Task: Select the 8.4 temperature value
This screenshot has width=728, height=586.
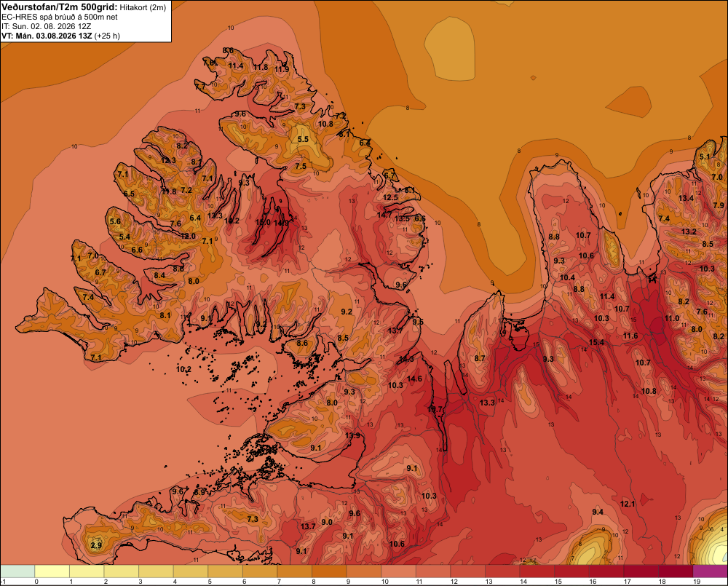Action: click(x=159, y=275)
